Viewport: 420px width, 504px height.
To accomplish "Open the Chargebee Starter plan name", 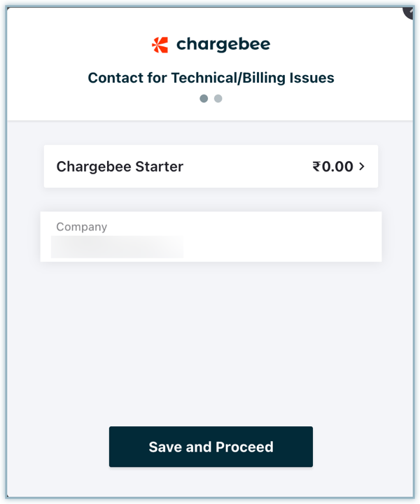I will coord(120,167).
